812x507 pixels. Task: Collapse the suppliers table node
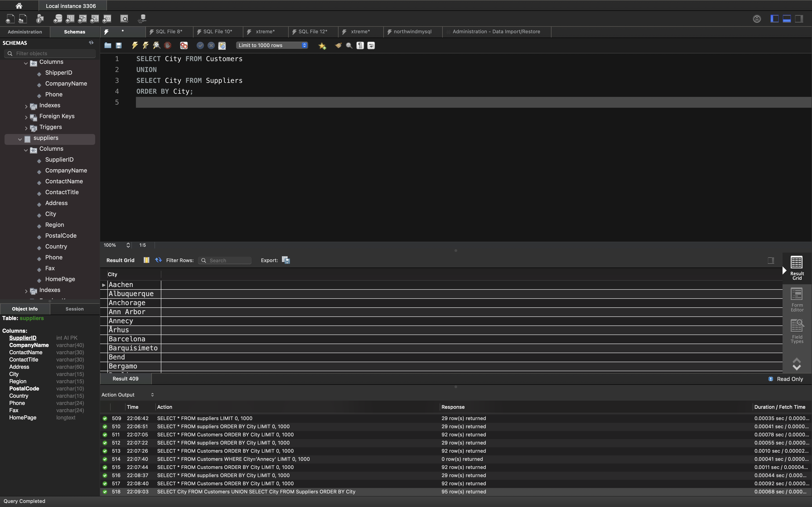(20, 139)
